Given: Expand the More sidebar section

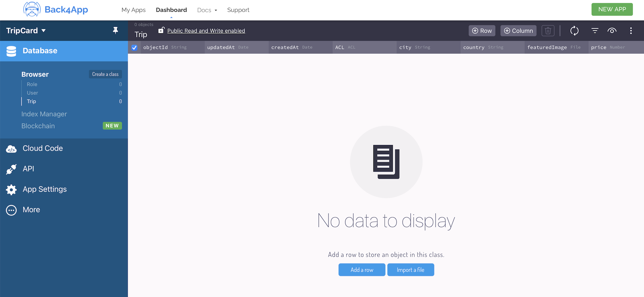Looking at the screenshot, I should [31, 210].
